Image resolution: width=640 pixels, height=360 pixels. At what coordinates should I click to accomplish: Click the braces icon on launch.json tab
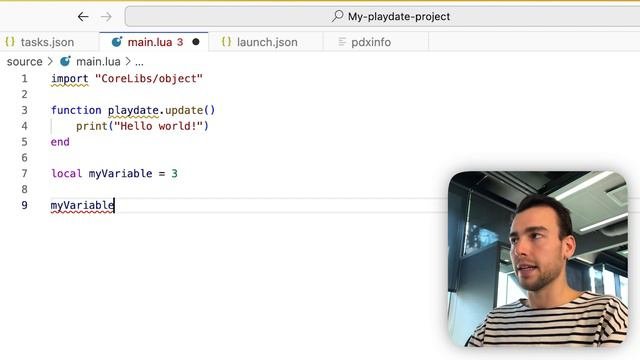point(227,42)
